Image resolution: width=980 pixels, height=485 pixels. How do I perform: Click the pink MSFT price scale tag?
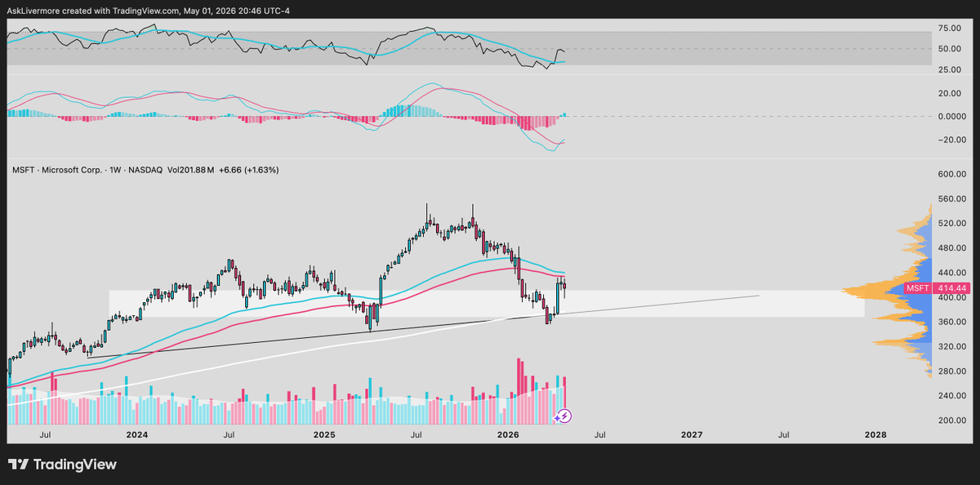point(920,288)
